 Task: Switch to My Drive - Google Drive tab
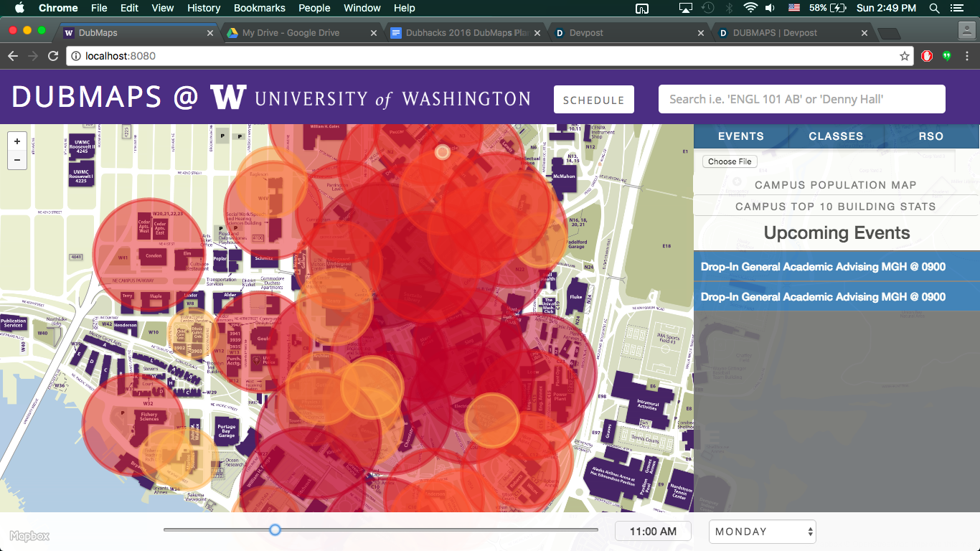(x=291, y=33)
